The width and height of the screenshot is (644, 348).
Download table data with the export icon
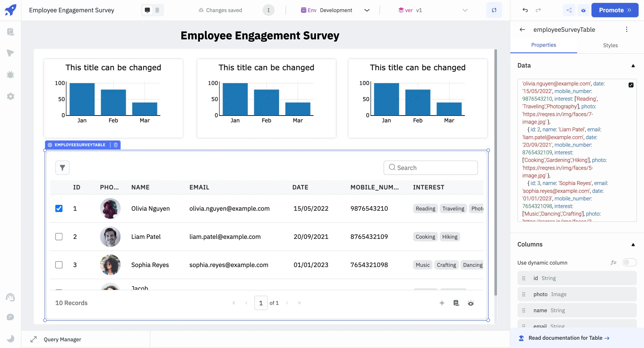click(456, 303)
